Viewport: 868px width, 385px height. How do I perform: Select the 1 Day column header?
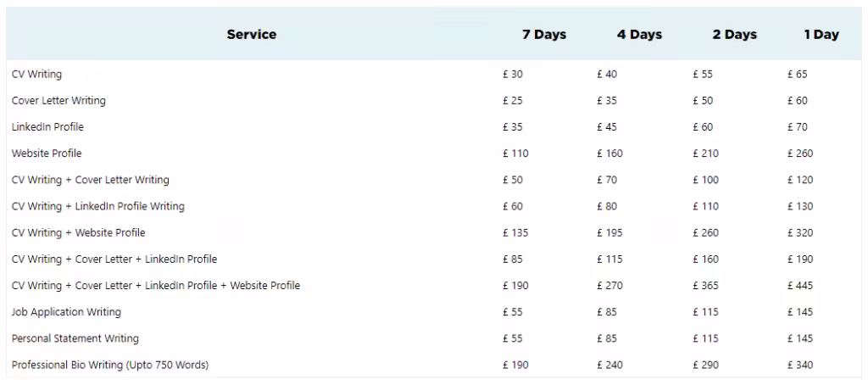821,35
